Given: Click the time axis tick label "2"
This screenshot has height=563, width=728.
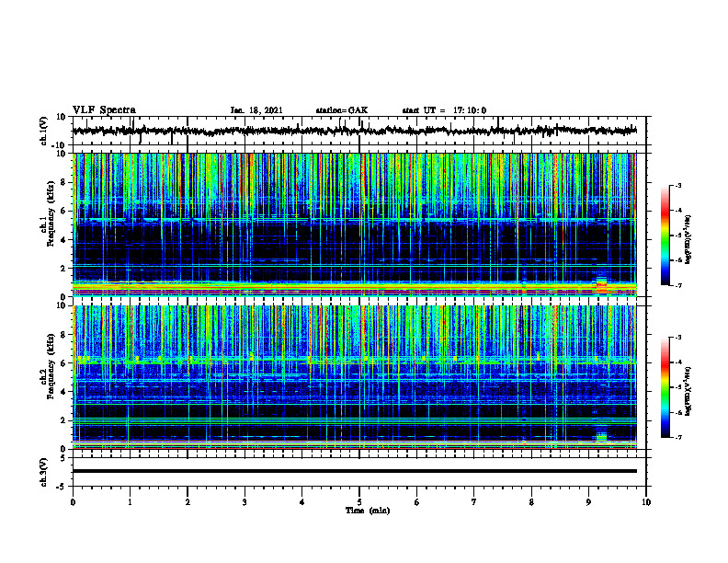Looking at the screenshot, I should pyautogui.click(x=188, y=502).
